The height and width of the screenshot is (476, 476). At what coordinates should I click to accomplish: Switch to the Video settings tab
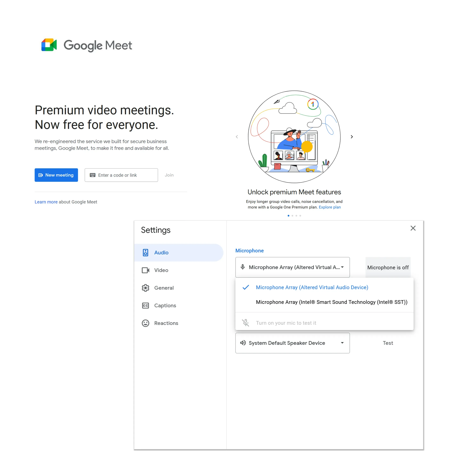[x=179, y=270]
